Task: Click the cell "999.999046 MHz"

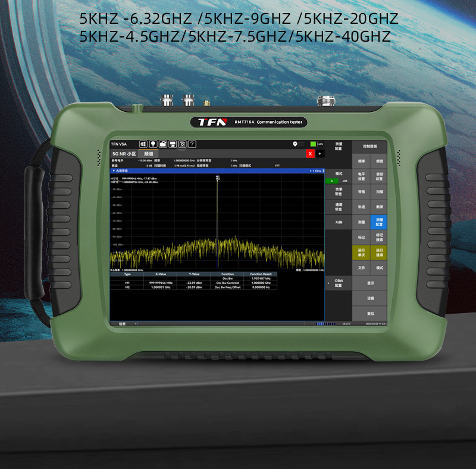Action: (x=161, y=283)
